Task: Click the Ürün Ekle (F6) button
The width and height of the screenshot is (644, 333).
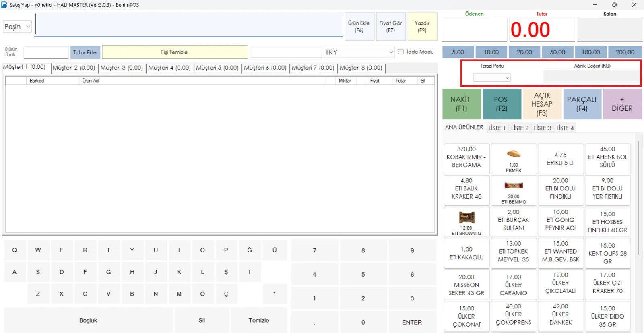Action: click(x=359, y=27)
